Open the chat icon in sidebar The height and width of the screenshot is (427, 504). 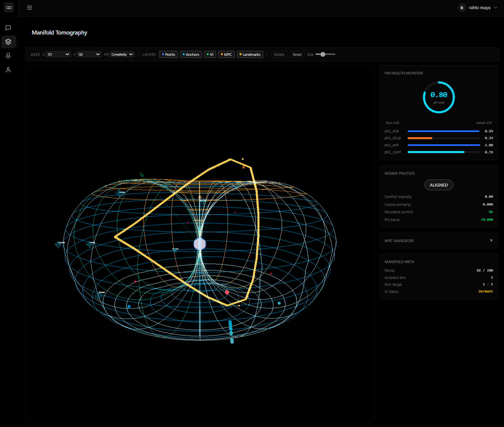click(x=8, y=28)
